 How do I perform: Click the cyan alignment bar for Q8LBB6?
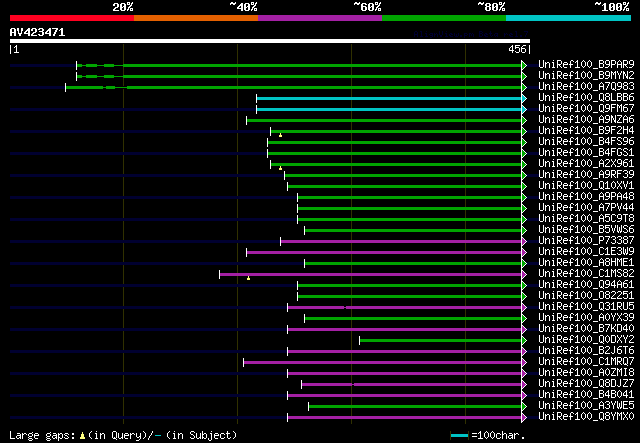click(389, 98)
